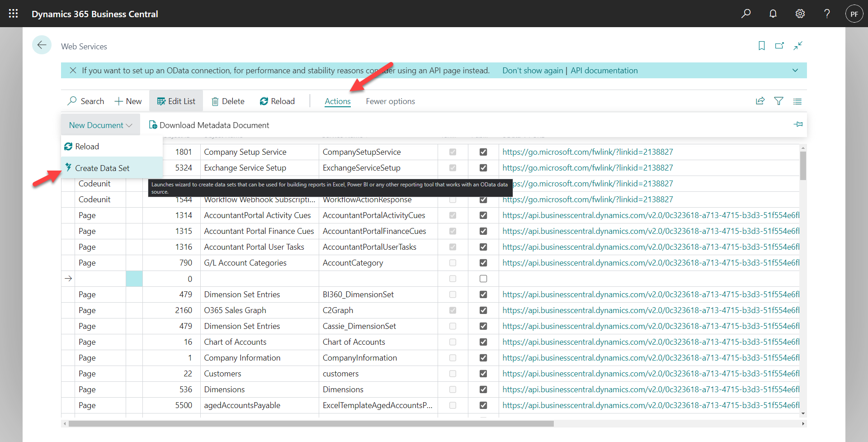Expand the New Document dropdown
The width and height of the screenshot is (868, 442).
pos(100,125)
